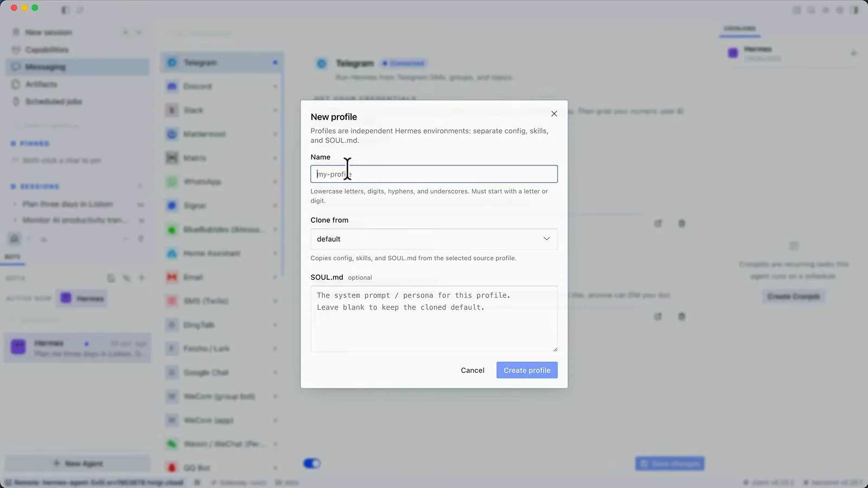
Task: Open session Plan three days in Lisbon
Action: pos(79,204)
